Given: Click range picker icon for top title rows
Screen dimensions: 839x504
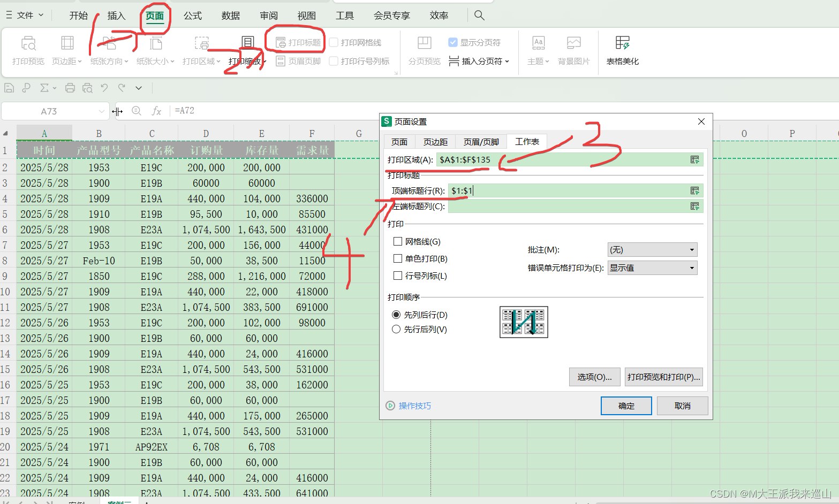Looking at the screenshot, I should pyautogui.click(x=695, y=190).
